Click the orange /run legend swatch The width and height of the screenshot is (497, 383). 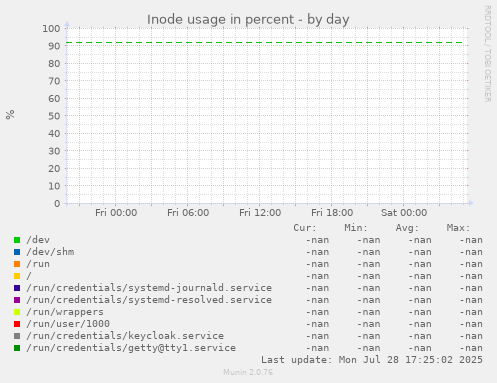[x=17, y=264]
